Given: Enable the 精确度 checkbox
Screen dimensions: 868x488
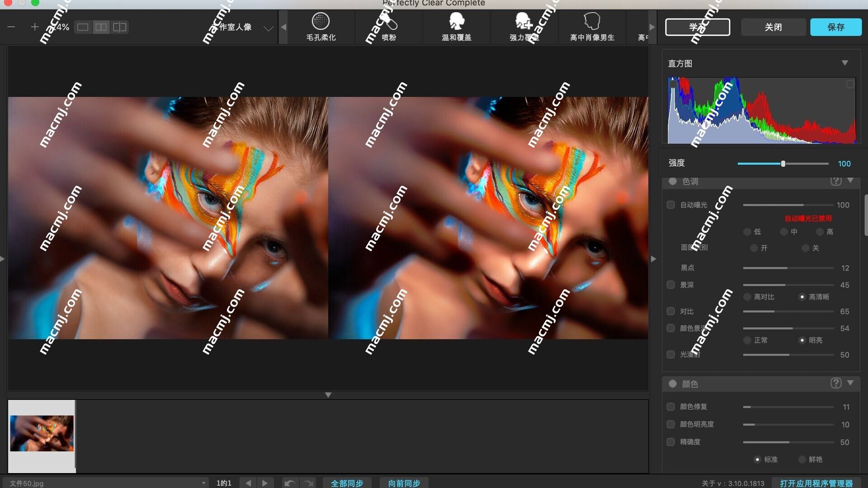Looking at the screenshot, I should pos(671,442).
